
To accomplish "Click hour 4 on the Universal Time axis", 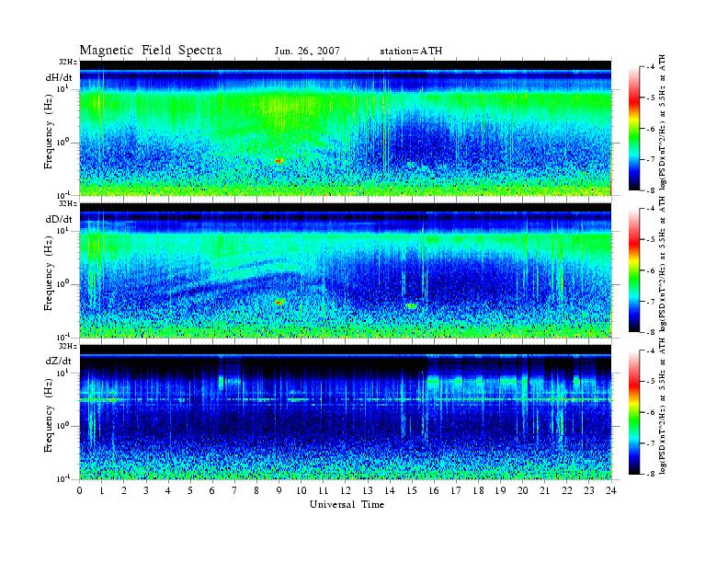I will pos(168,490).
